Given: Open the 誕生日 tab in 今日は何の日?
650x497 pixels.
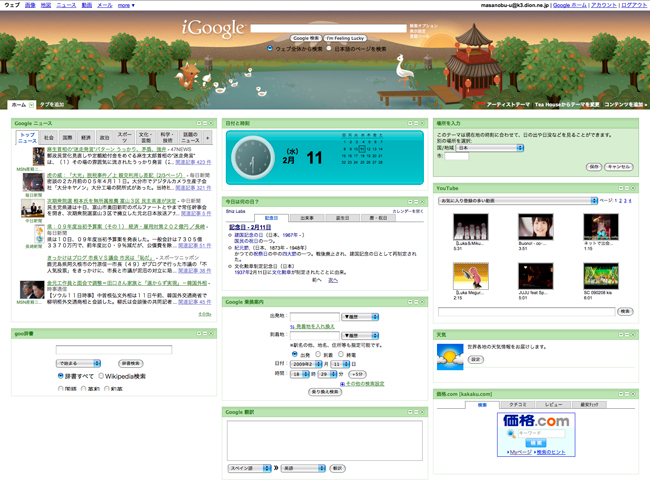Looking at the screenshot, I should [x=342, y=218].
